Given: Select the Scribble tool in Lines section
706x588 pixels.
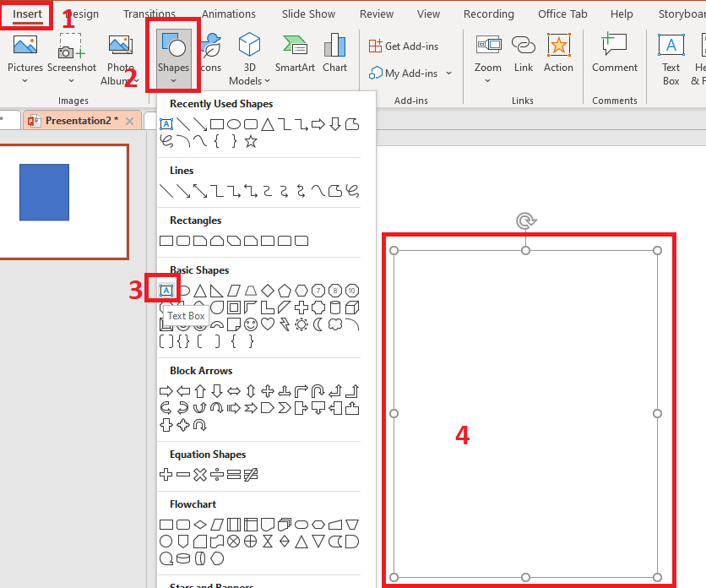Looking at the screenshot, I should pyautogui.click(x=352, y=191).
